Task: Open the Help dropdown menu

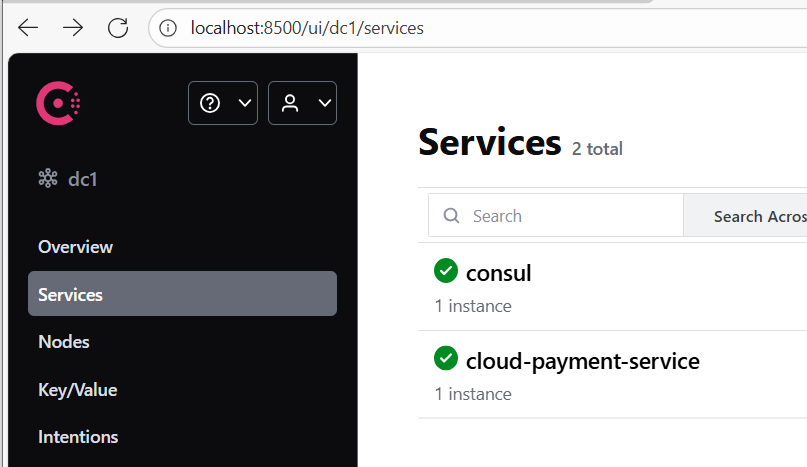Action: (223, 103)
